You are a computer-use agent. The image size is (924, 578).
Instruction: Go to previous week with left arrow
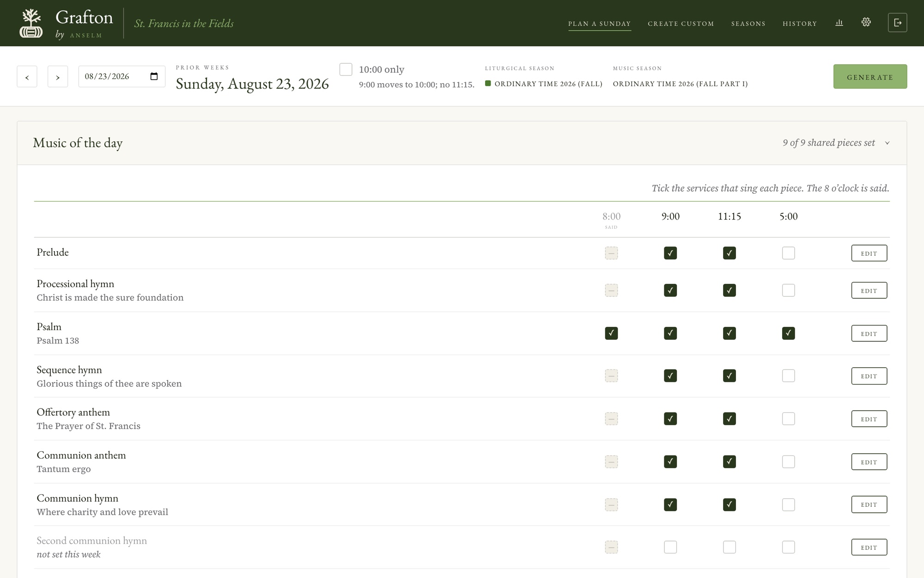click(x=27, y=77)
